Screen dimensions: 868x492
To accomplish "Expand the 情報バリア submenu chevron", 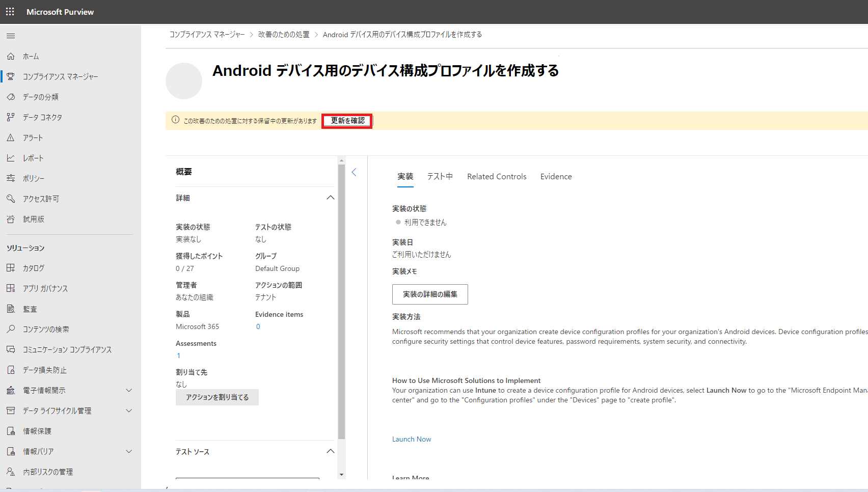I will tap(129, 451).
